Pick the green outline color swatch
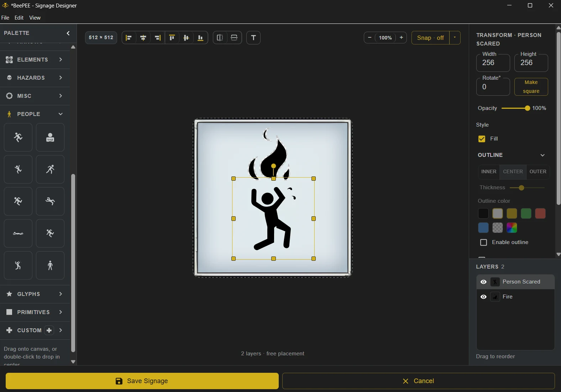Viewport: 561px width, 392px height. coord(526,213)
